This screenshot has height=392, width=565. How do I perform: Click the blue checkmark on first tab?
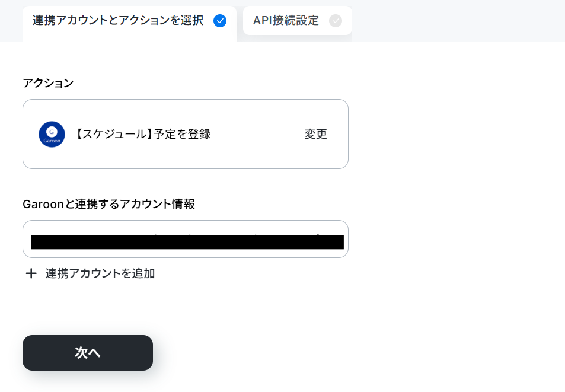click(x=220, y=21)
